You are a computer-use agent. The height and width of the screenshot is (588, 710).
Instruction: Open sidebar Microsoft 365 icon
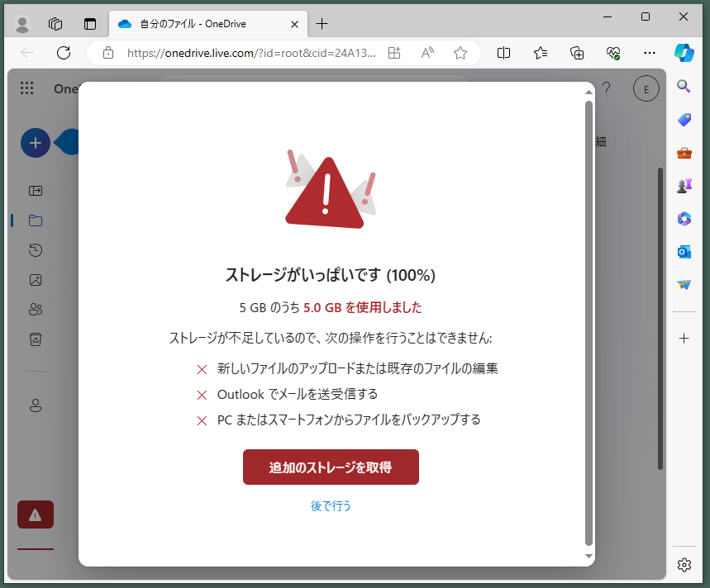(684, 219)
